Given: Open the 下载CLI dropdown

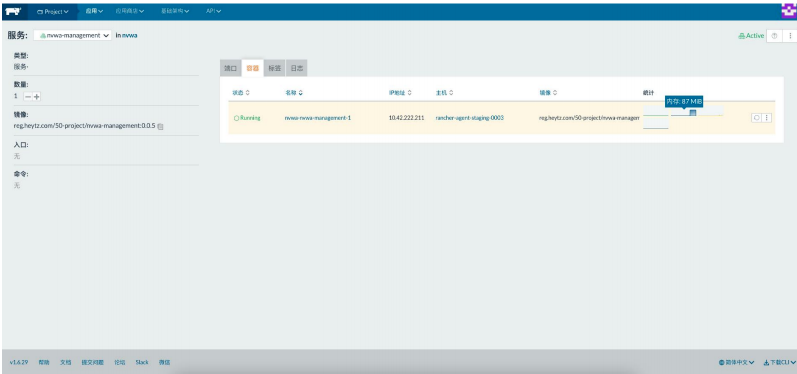Looking at the screenshot, I should click(x=779, y=362).
